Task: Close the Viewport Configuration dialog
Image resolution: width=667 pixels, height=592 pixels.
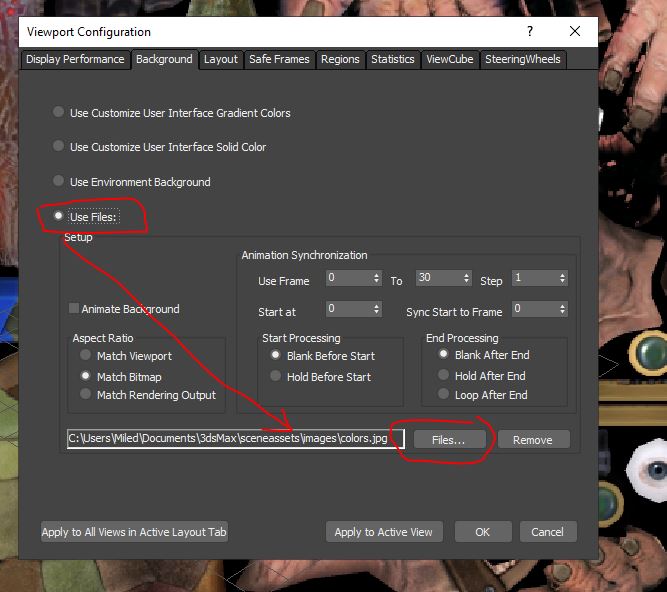Action: (575, 31)
